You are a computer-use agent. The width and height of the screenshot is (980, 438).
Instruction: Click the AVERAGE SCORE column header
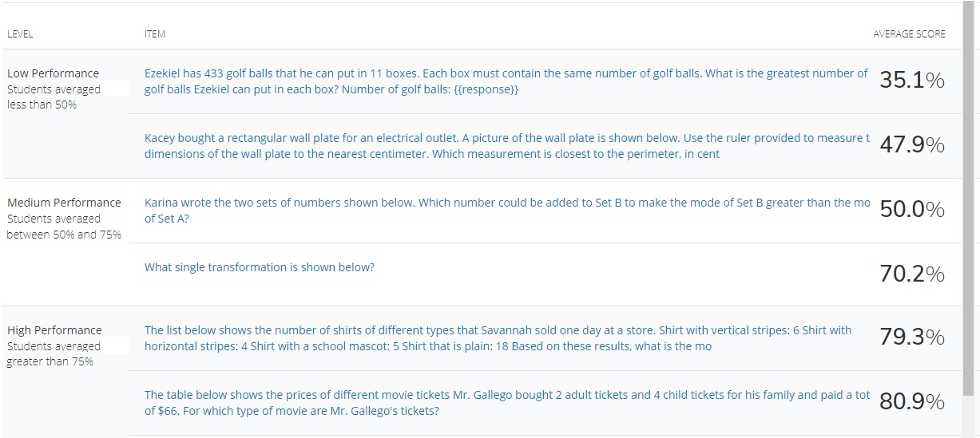tap(909, 34)
